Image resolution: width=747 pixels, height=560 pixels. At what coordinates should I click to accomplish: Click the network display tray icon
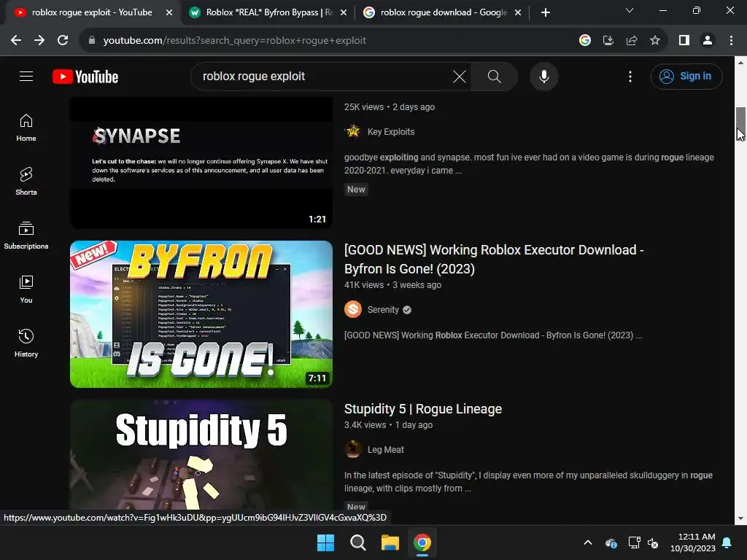click(x=634, y=542)
